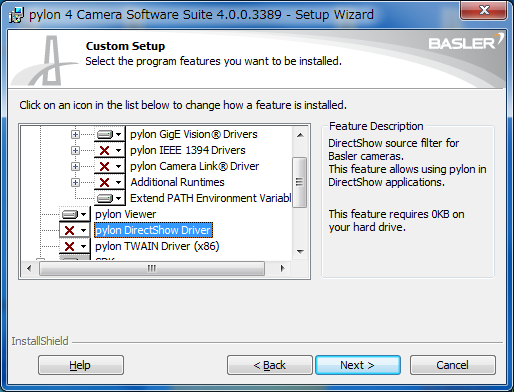Expand the pylon Camera Link Driver node
Screen dimensions: 514x392
click(x=75, y=166)
